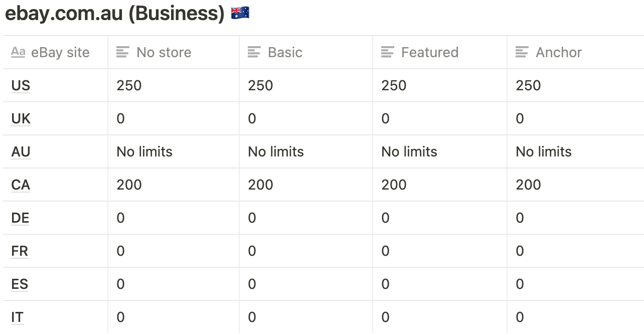This screenshot has height=334, width=644.
Task: Select the No limits cell under Featured
Action: tap(409, 152)
